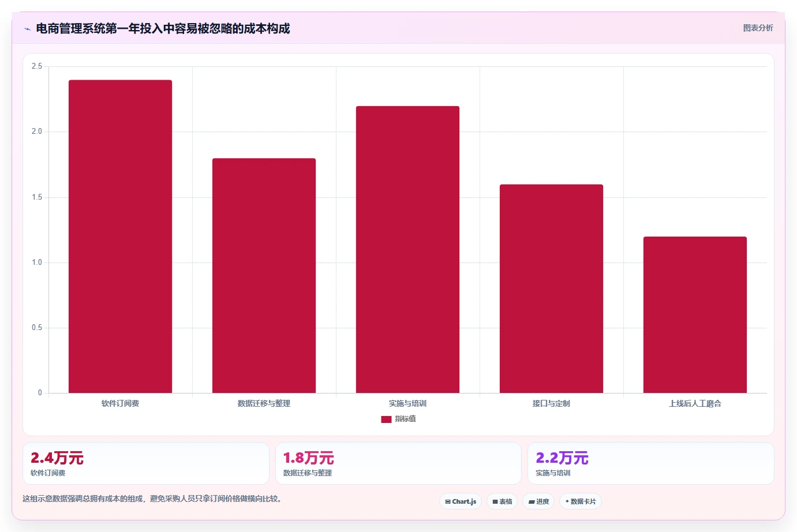This screenshot has height=532, width=797.
Task: Click the 1.0 y-axis tick label
Action: (37, 263)
